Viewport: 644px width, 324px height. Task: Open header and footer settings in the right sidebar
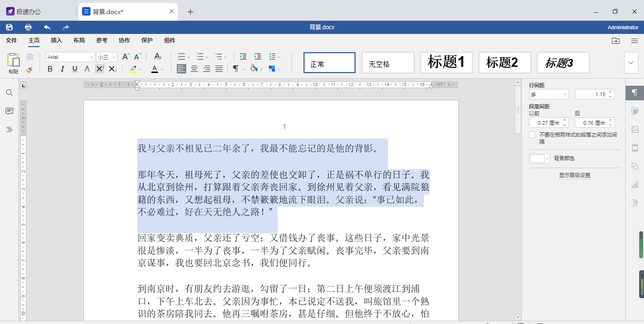[635, 148]
